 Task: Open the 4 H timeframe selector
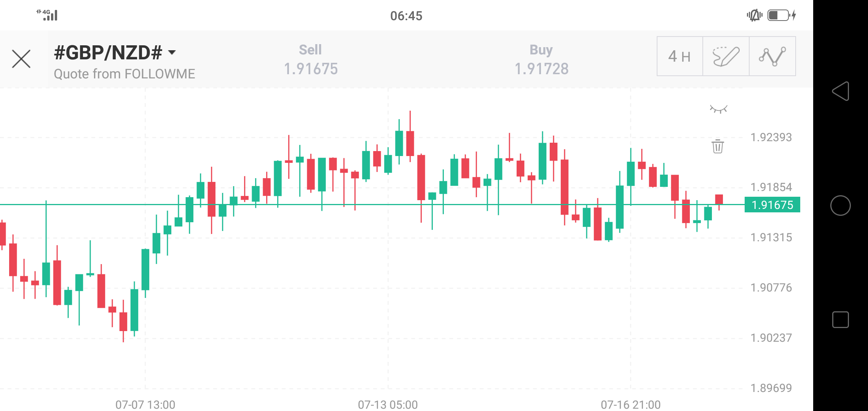point(680,57)
